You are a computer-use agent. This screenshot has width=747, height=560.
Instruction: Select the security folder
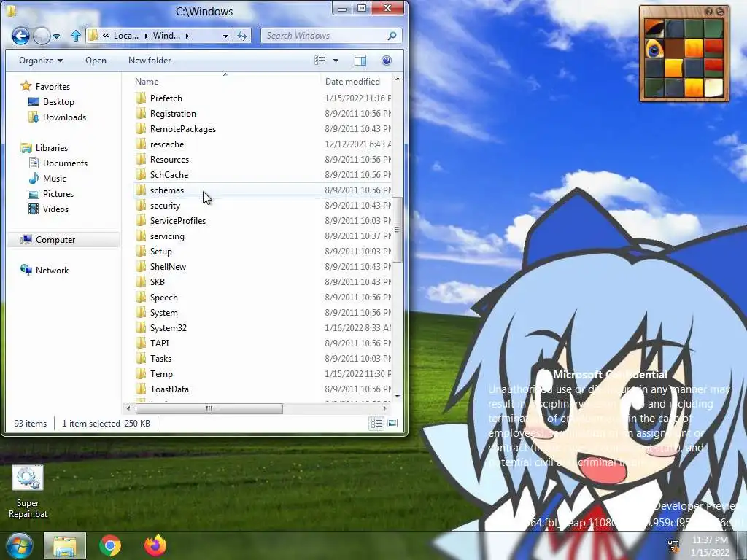point(262,205)
